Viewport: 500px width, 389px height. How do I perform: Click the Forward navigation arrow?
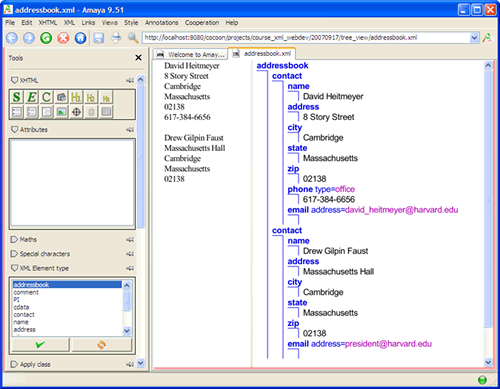tap(29, 38)
